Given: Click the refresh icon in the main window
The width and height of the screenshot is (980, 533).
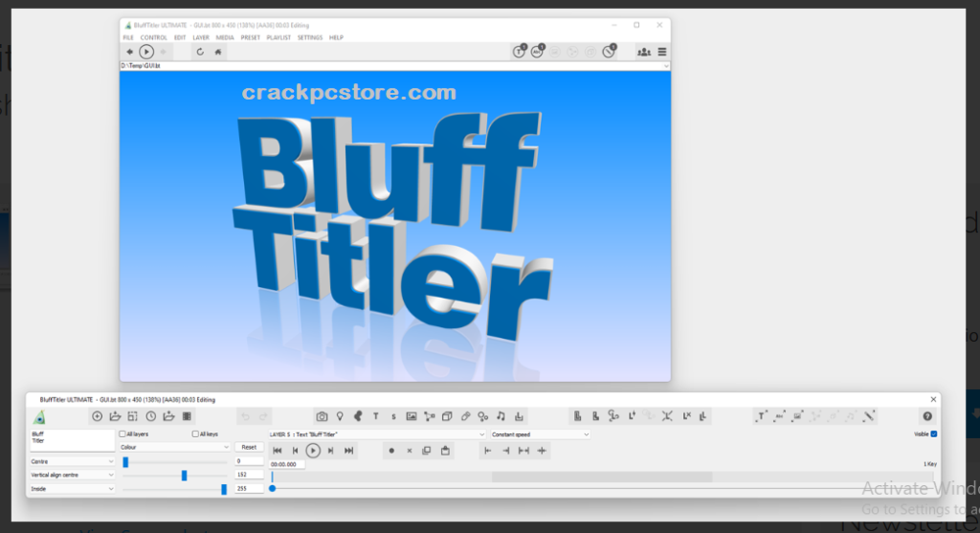Looking at the screenshot, I should click(x=200, y=52).
